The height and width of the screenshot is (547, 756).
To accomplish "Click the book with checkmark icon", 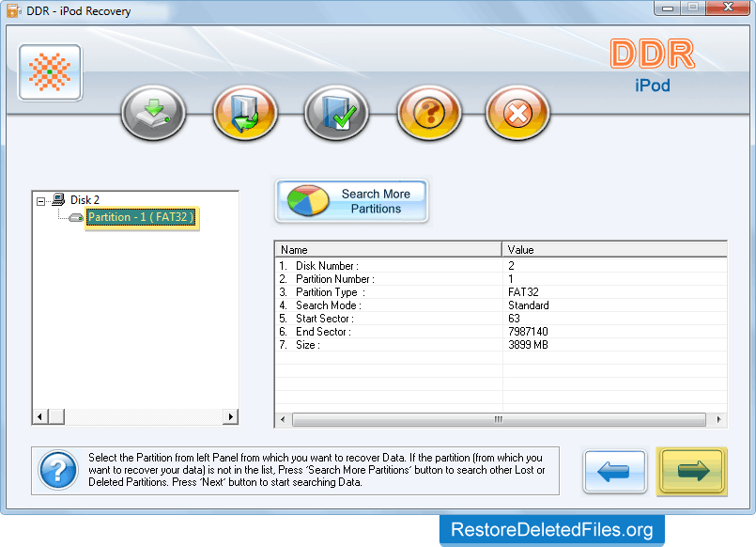I will pos(336,113).
